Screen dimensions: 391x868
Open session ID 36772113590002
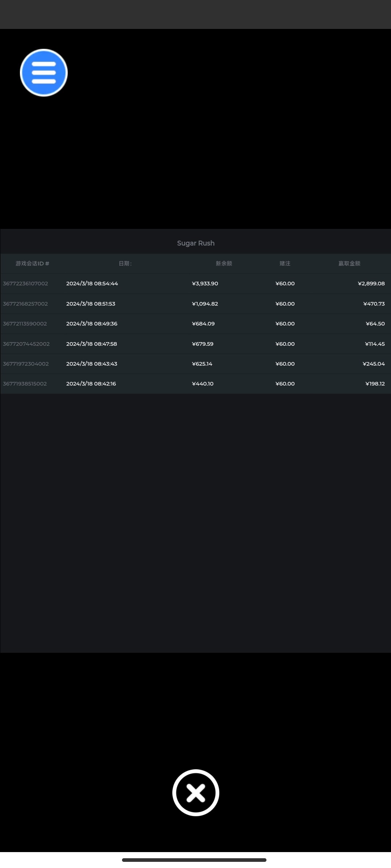[x=25, y=324]
